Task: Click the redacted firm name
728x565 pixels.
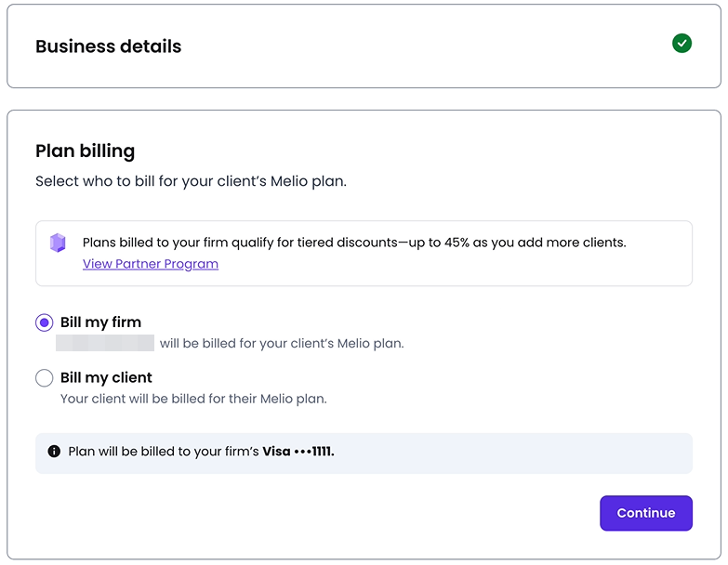Action: pos(105,344)
